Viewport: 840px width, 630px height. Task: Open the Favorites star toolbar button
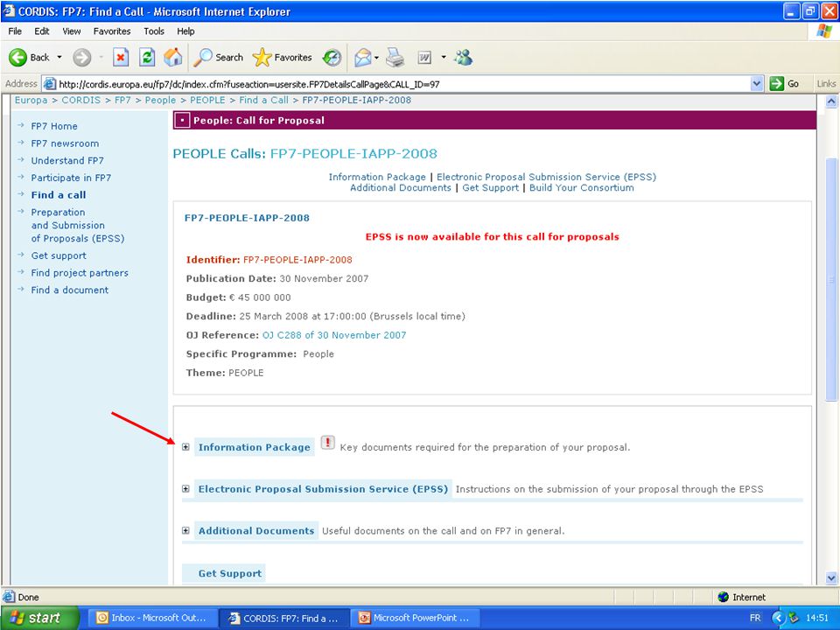283,58
